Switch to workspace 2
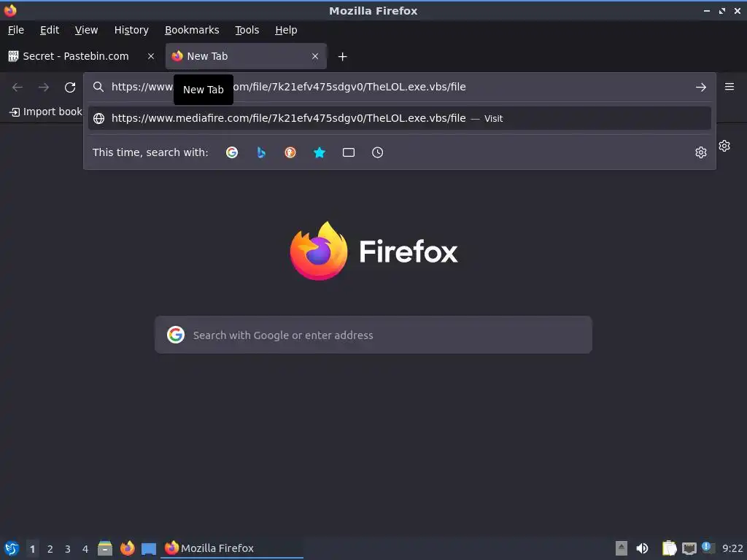 [50, 549]
